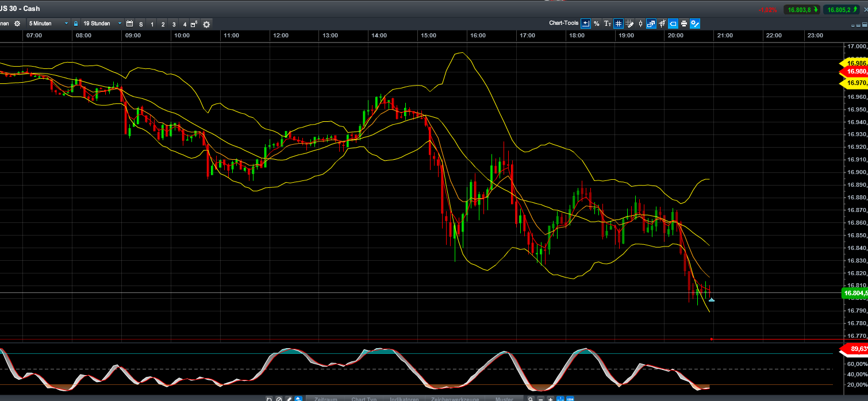Select the Tt text size tool

[608, 24]
